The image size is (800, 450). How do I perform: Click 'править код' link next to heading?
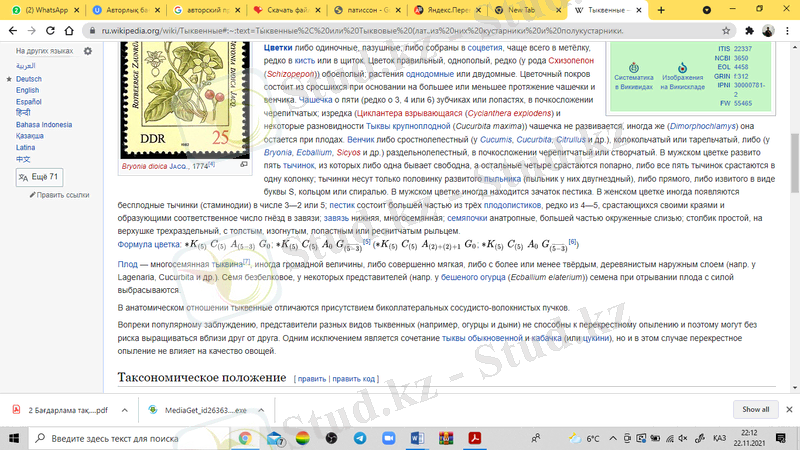coord(354,379)
